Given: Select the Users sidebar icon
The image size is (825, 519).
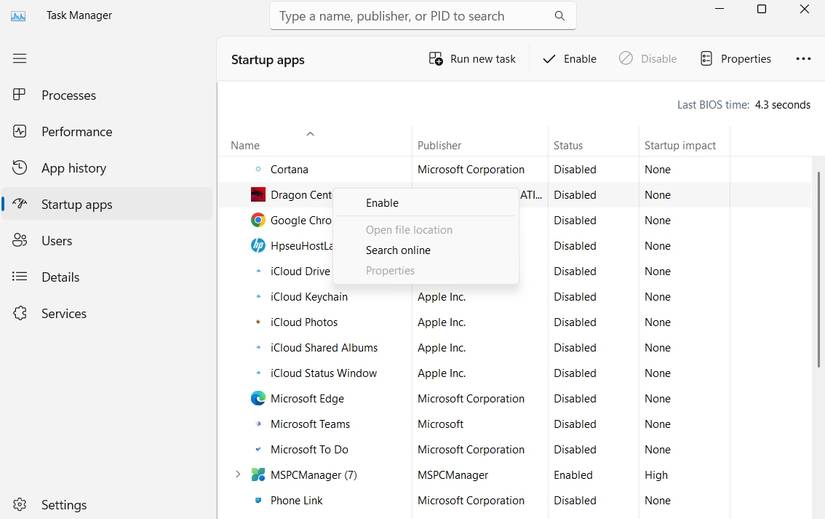Looking at the screenshot, I should 19,241.
